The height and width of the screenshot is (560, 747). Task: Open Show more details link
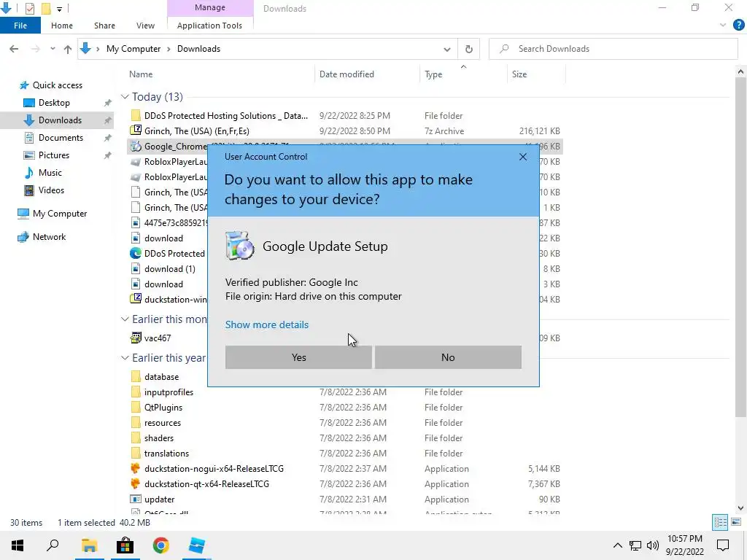pyautogui.click(x=267, y=324)
